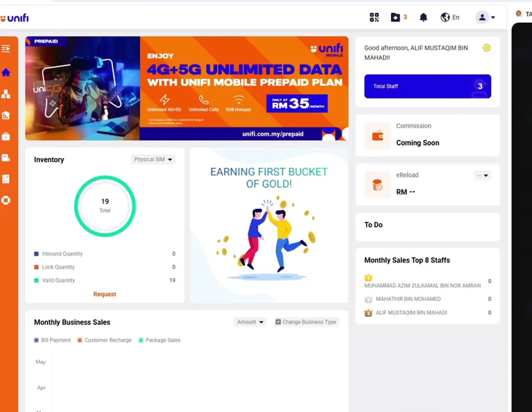Open the briefcase kit sidebar icon
This screenshot has height=412, width=532.
click(6, 136)
